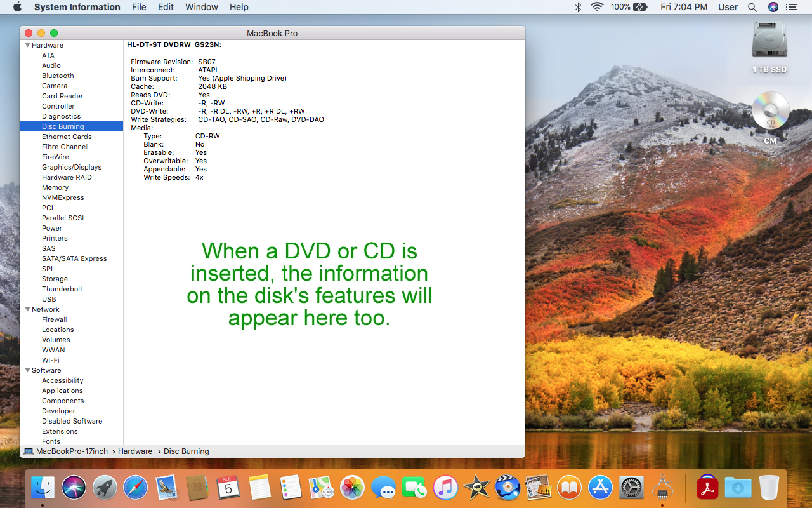The height and width of the screenshot is (508, 812).
Task: Open App Store icon in dock
Action: pyautogui.click(x=600, y=488)
